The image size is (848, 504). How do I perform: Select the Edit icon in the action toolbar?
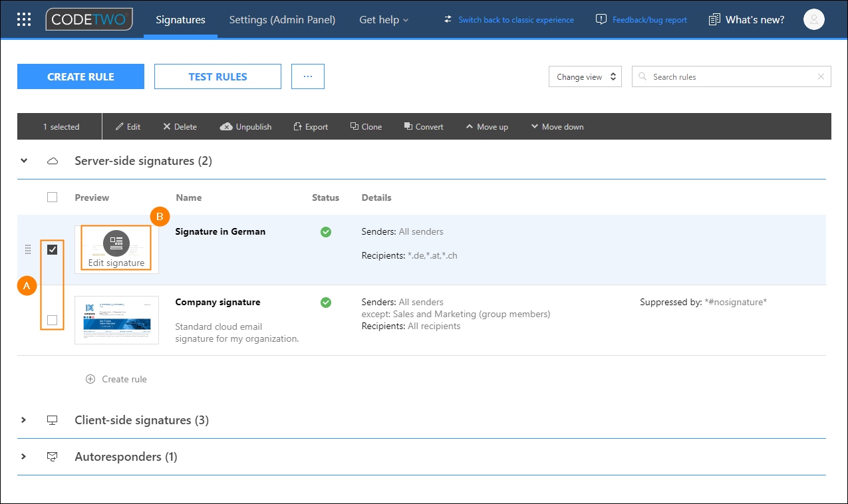coord(128,126)
